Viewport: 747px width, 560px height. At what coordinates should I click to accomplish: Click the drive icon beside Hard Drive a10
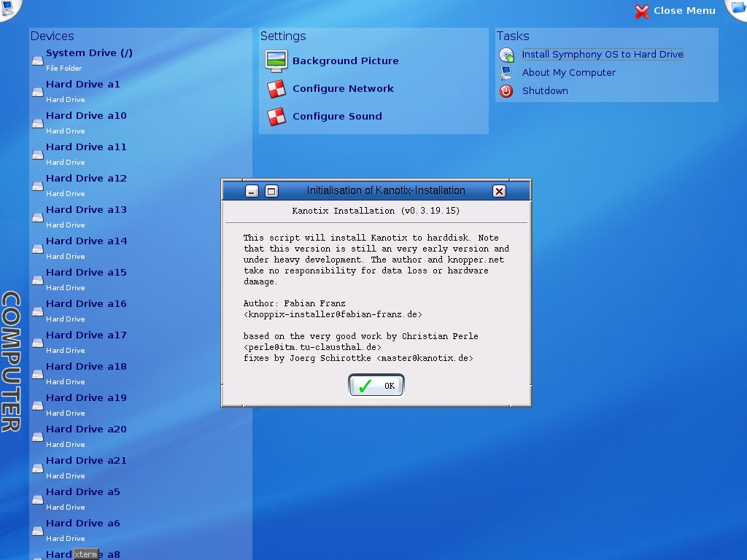pyautogui.click(x=38, y=123)
